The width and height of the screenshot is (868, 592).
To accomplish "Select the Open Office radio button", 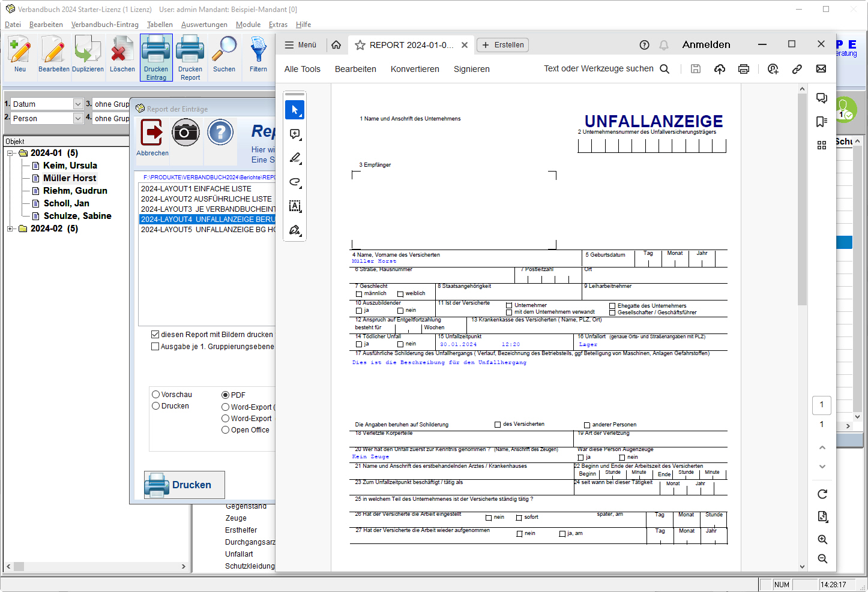I will click(226, 430).
